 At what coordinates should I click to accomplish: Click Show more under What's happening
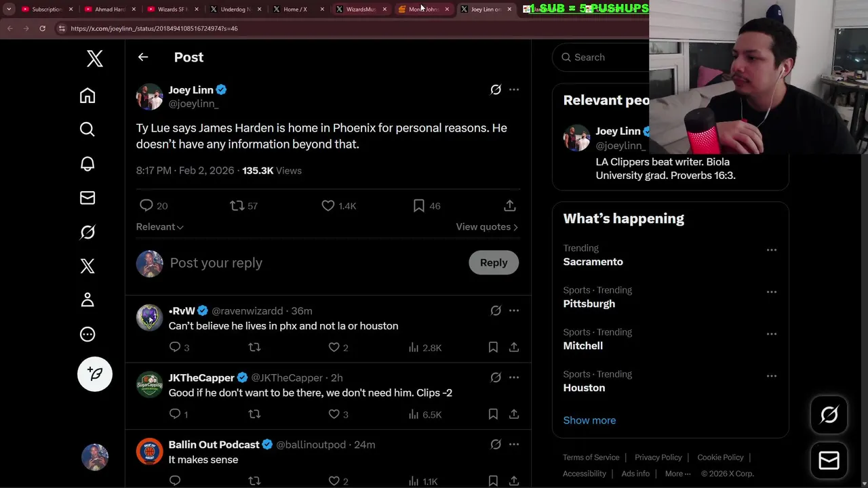(x=589, y=420)
